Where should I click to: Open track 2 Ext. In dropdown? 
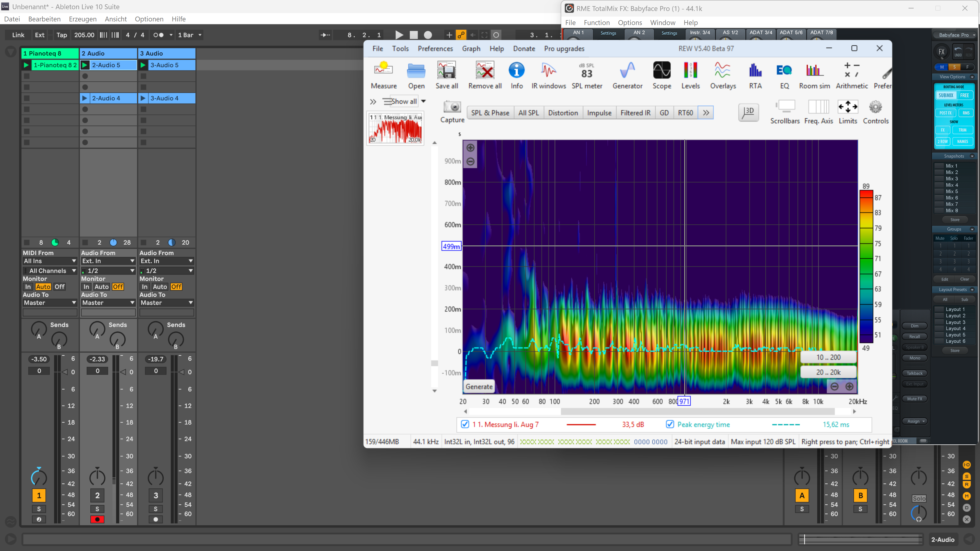108,261
